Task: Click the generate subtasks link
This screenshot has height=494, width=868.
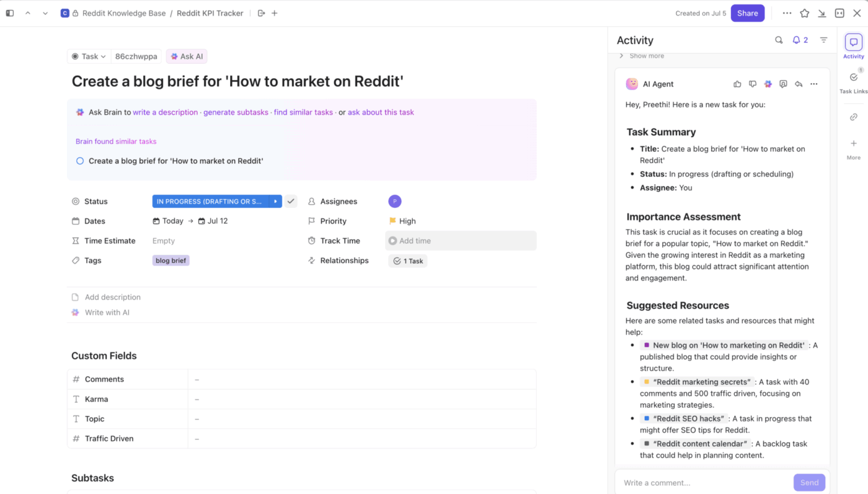Action: point(236,112)
